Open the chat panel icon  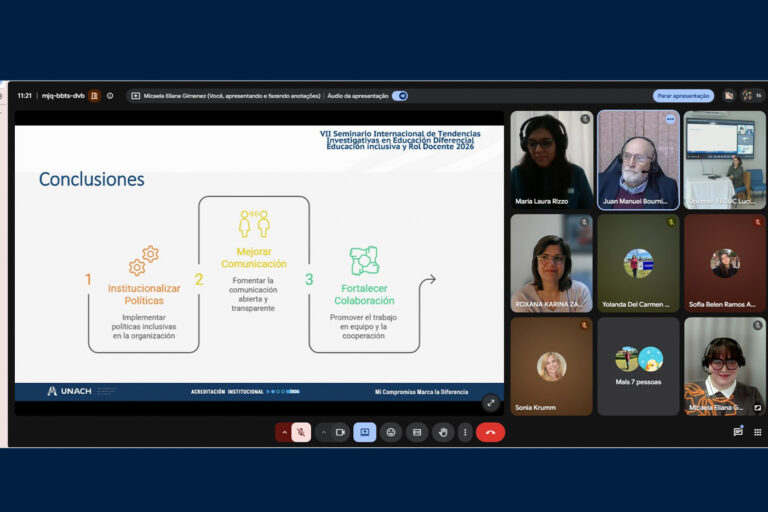point(738,432)
